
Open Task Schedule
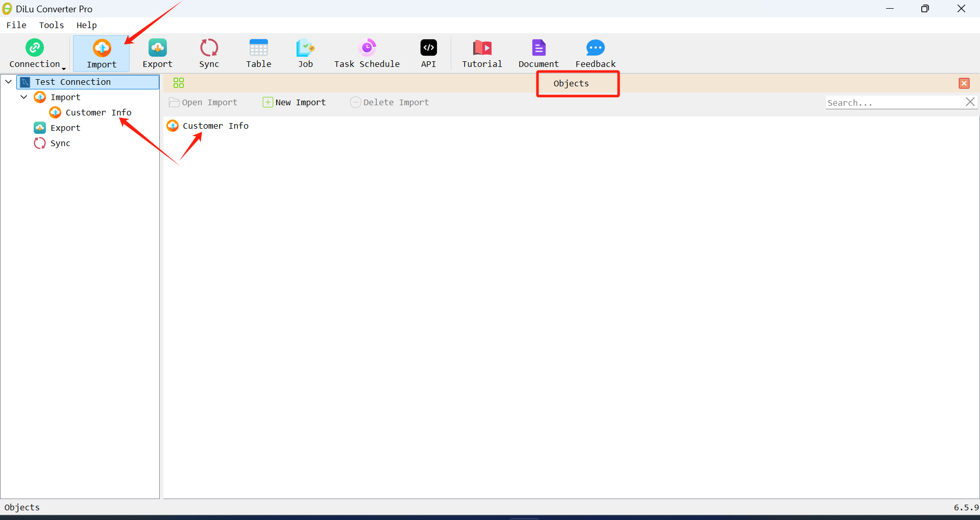(x=367, y=53)
